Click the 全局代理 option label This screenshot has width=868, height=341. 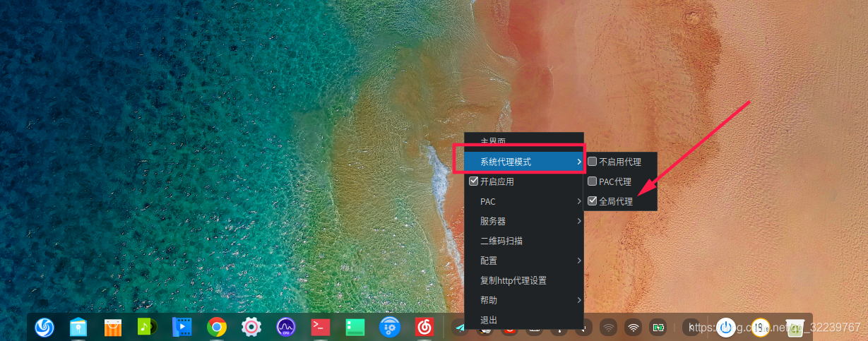[x=616, y=201]
